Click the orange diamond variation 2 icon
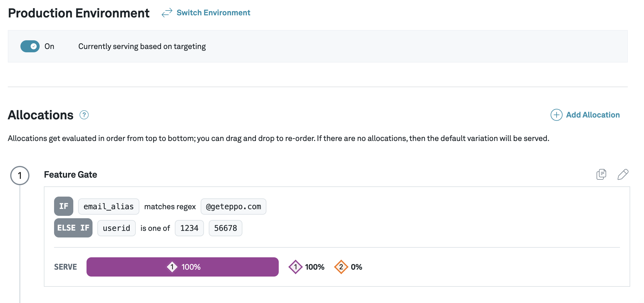This screenshot has height=303, width=644. pyautogui.click(x=341, y=267)
